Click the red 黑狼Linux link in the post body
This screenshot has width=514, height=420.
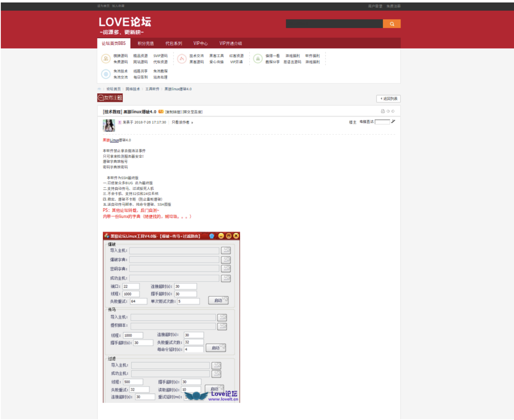111,140
